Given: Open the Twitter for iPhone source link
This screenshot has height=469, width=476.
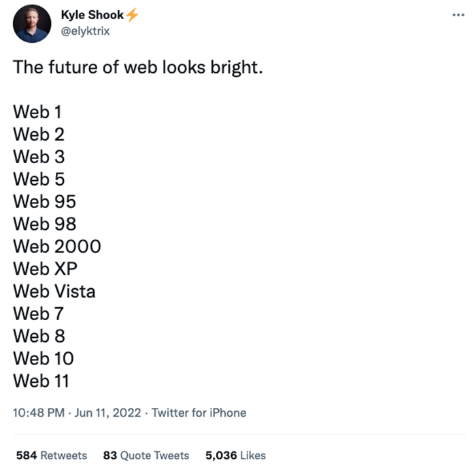Looking at the screenshot, I should pyautogui.click(x=199, y=413).
